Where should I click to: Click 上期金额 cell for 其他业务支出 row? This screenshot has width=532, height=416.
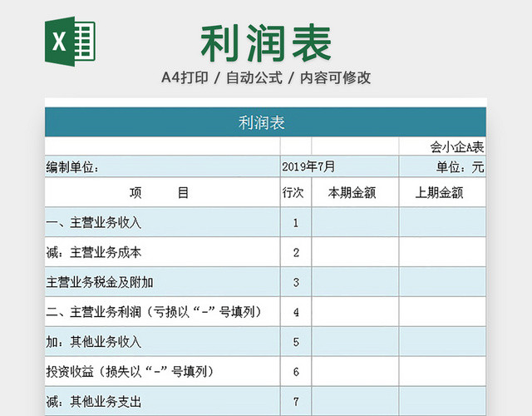click(442, 401)
